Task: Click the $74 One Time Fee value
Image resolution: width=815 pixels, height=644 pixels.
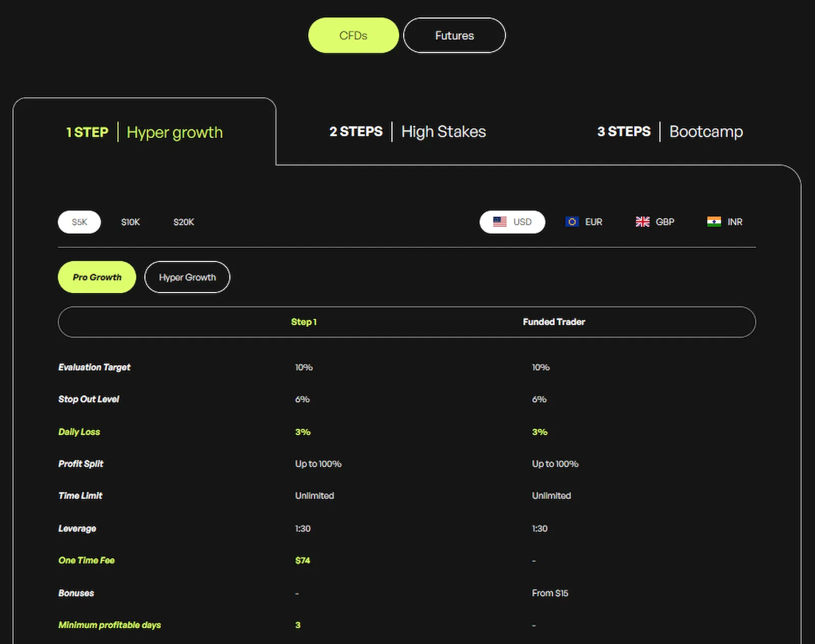Action: tap(303, 560)
